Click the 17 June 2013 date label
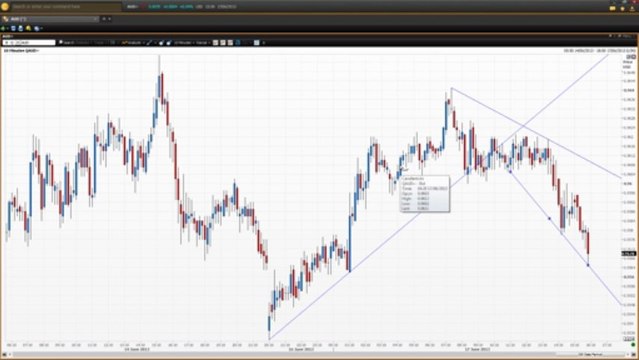 click(x=477, y=349)
